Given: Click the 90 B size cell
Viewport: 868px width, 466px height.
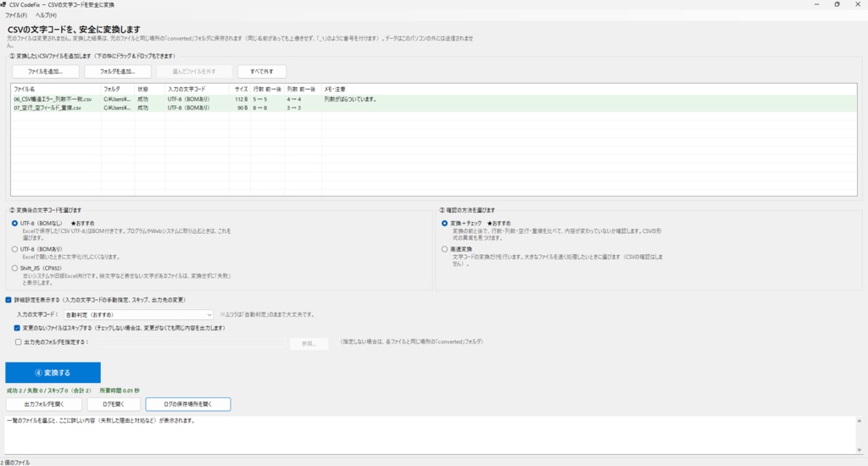Looking at the screenshot, I should [x=242, y=108].
